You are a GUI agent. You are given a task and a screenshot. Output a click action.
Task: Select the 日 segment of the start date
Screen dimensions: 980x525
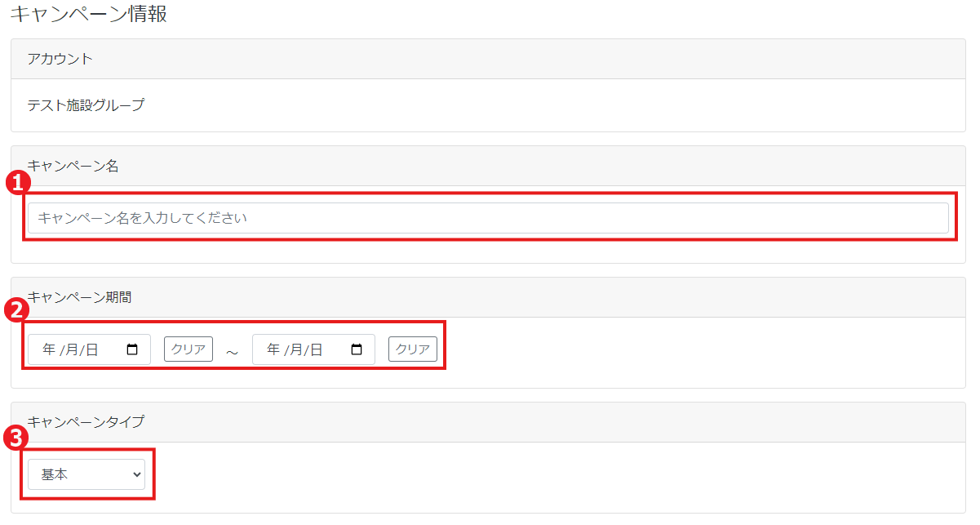click(x=92, y=349)
